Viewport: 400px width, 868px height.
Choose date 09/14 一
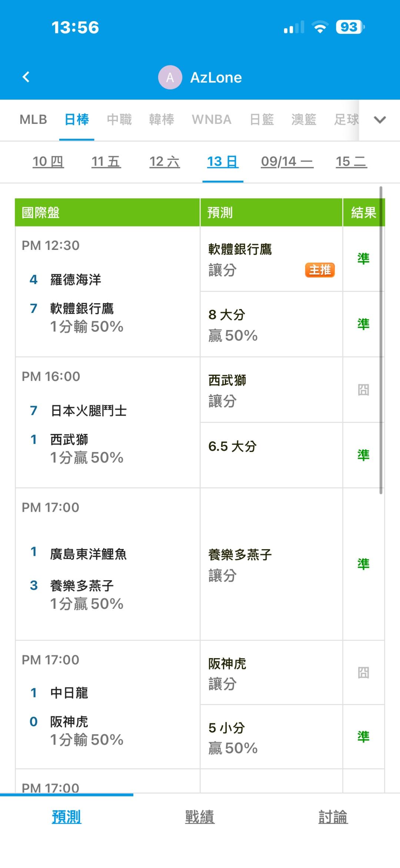tap(287, 161)
